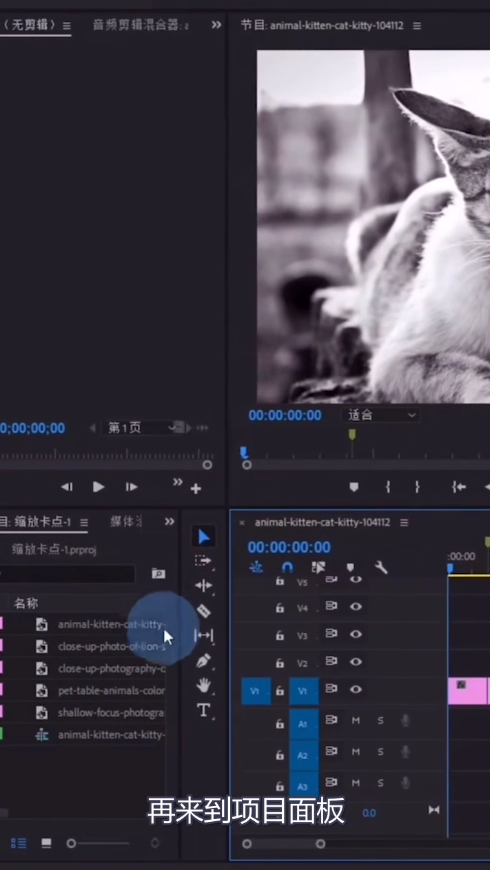490x870 pixels.
Task: Click the Mark In brace button
Action: (x=388, y=487)
